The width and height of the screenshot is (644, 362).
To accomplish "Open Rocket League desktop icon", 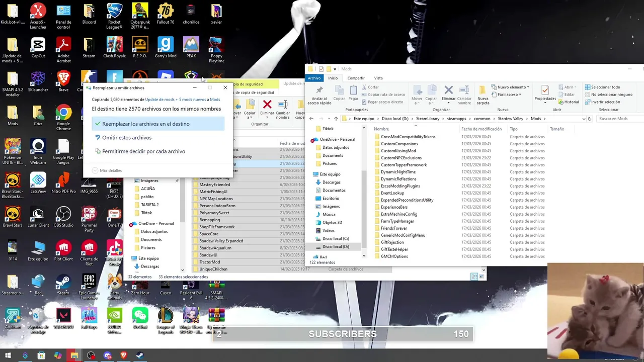I will point(114,15).
